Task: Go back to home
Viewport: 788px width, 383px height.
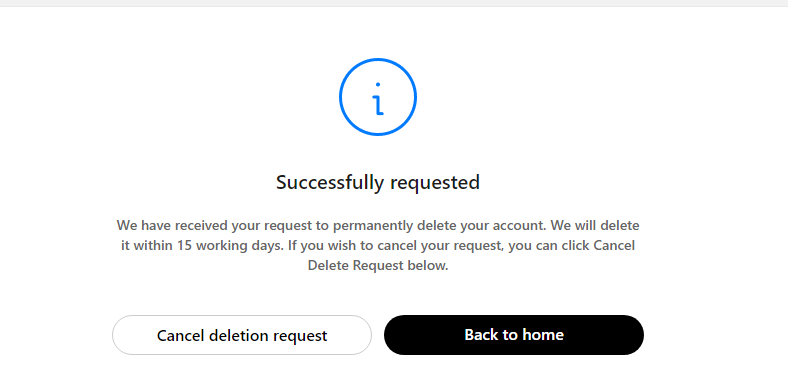Action: 514,335
